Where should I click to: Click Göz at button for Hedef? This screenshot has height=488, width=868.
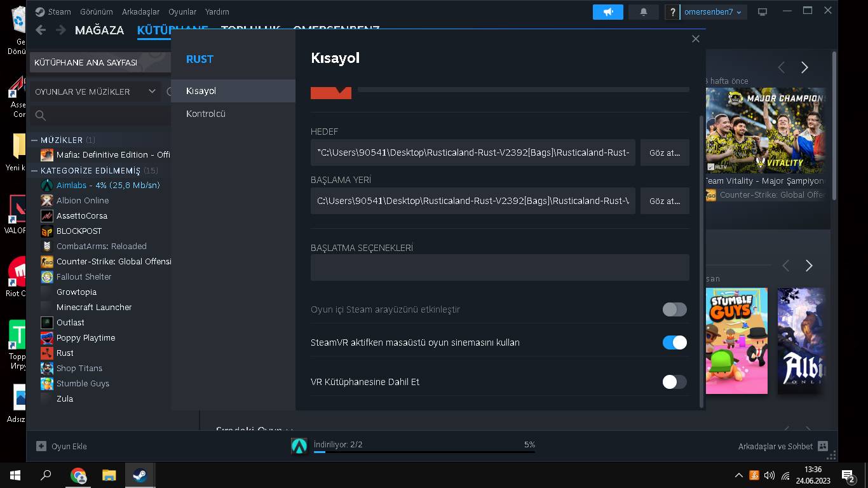click(665, 152)
